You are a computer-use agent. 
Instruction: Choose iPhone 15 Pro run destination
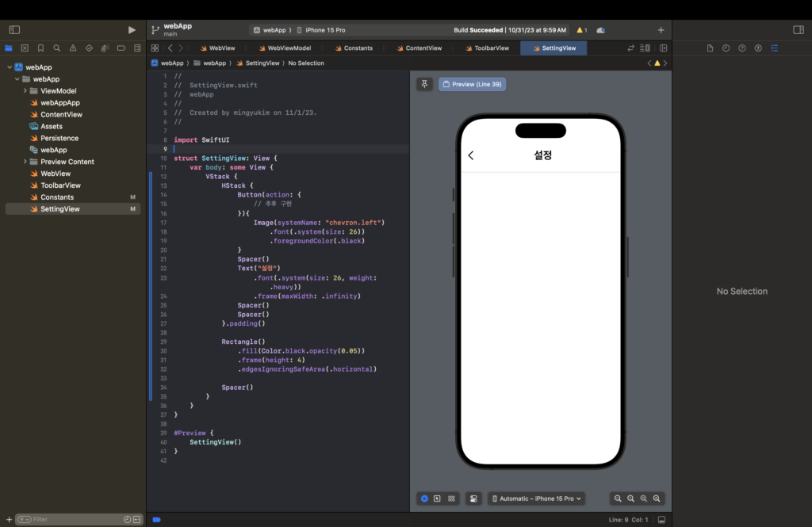pyautogui.click(x=321, y=30)
